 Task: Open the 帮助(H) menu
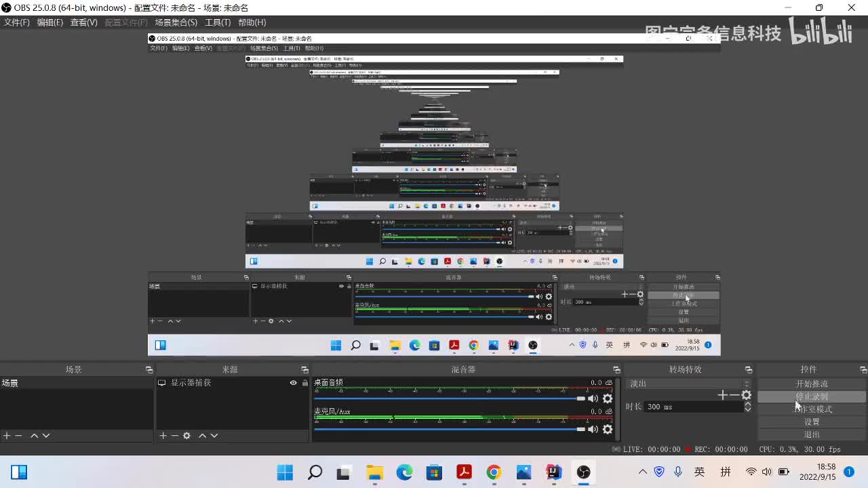coord(252,22)
